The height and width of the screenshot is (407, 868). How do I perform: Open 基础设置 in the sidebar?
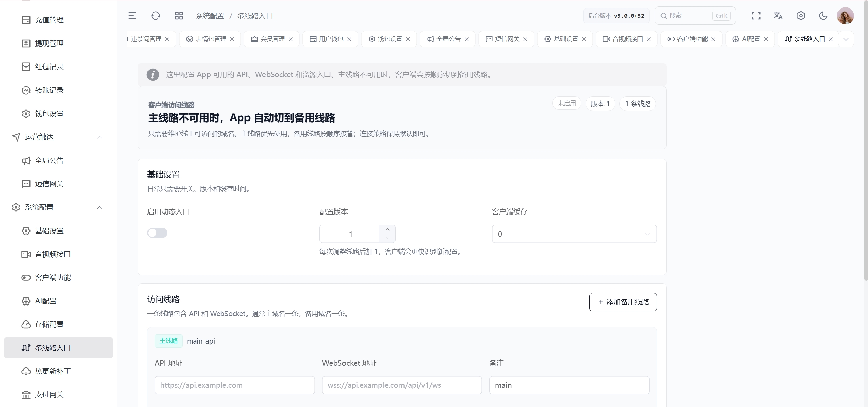tap(58, 231)
